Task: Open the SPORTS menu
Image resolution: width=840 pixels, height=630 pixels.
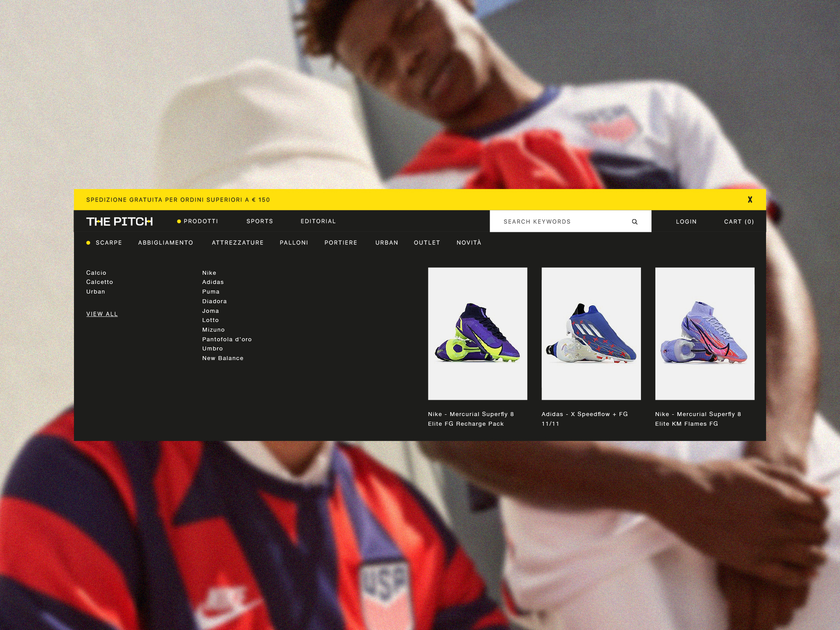Action: 259,221
